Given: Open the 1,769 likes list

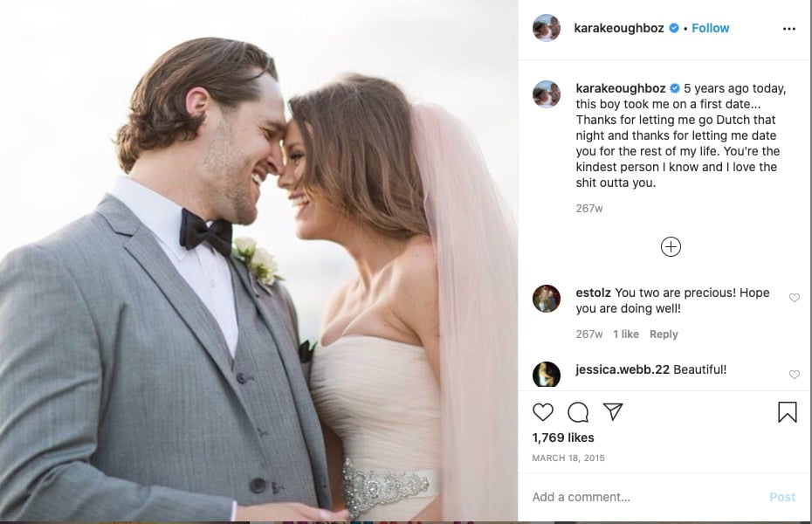Looking at the screenshot, I should click(x=563, y=438).
